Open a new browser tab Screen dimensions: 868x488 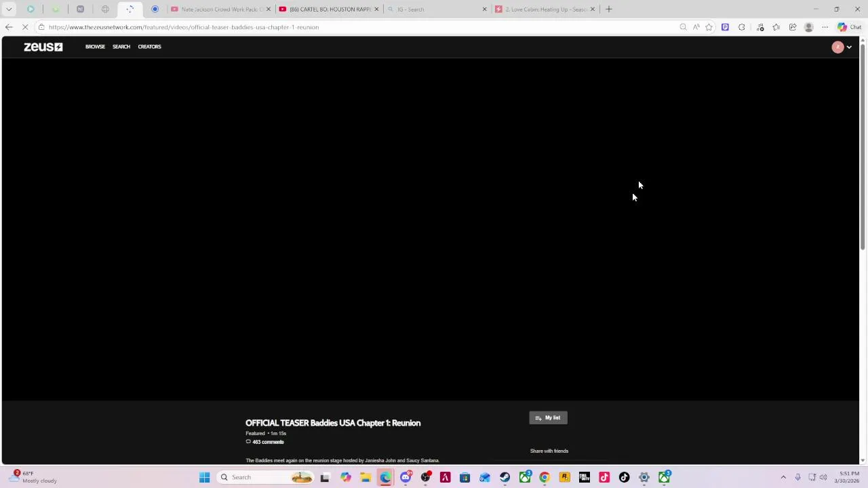click(x=609, y=9)
